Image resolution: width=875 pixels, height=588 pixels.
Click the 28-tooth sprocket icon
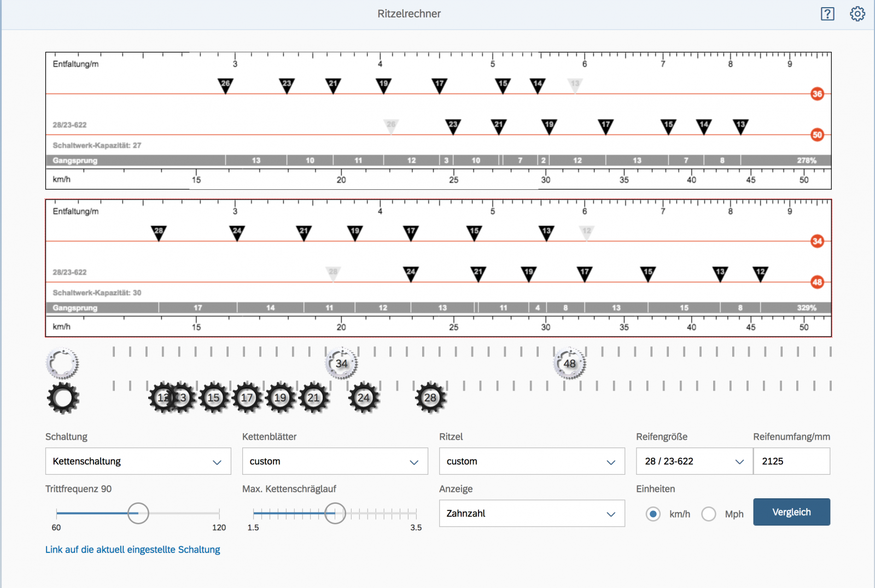(x=430, y=398)
